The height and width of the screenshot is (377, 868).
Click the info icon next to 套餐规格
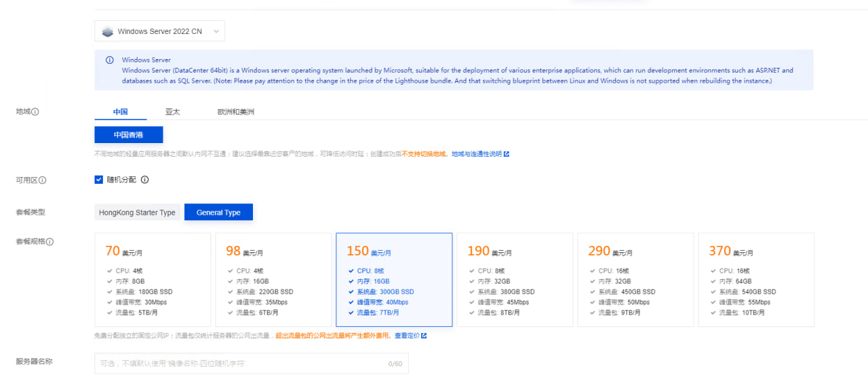[x=50, y=242]
